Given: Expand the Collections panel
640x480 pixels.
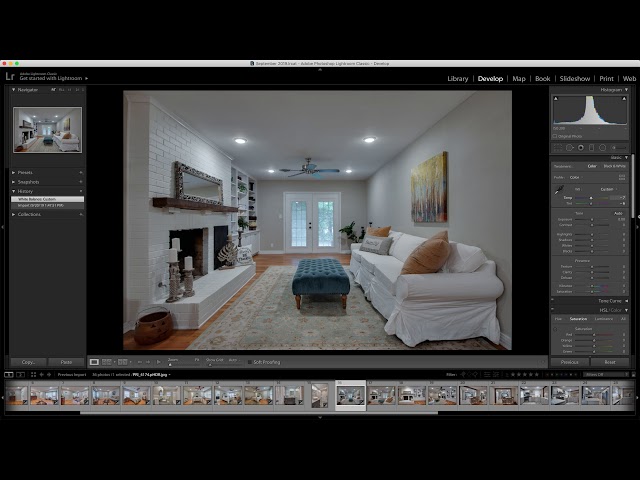Looking at the screenshot, I should [13, 214].
